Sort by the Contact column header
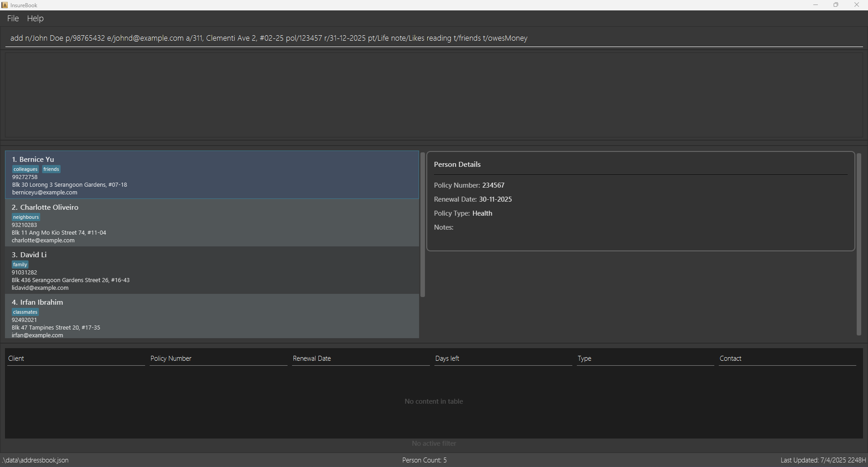Image resolution: width=868 pixels, height=467 pixels. pyautogui.click(x=788, y=359)
